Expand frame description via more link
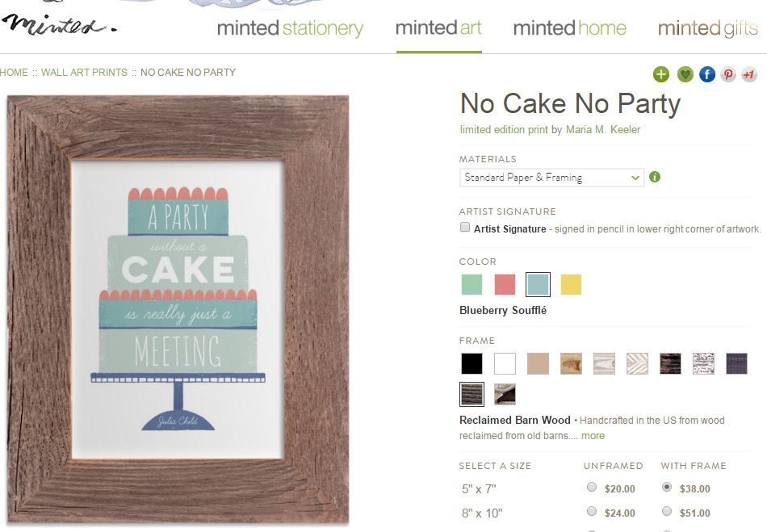 tap(593, 436)
